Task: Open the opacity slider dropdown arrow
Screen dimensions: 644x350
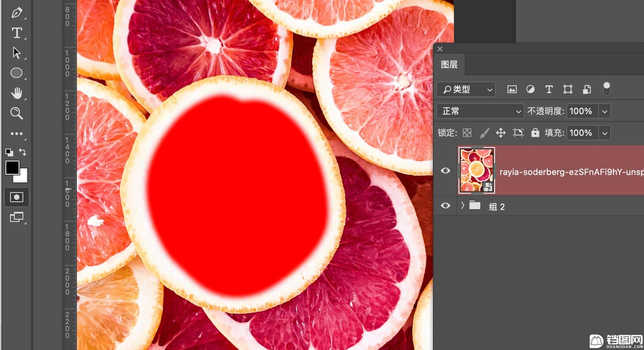Action: tap(604, 111)
